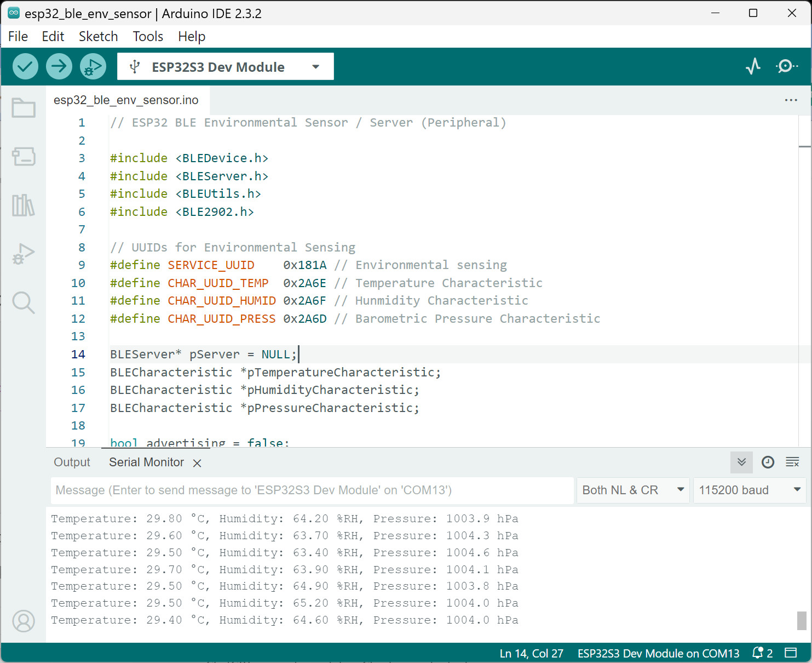Image resolution: width=812 pixels, height=663 pixels.
Task: Click the editor vertical scrollbar marker
Action: pyautogui.click(x=804, y=146)
